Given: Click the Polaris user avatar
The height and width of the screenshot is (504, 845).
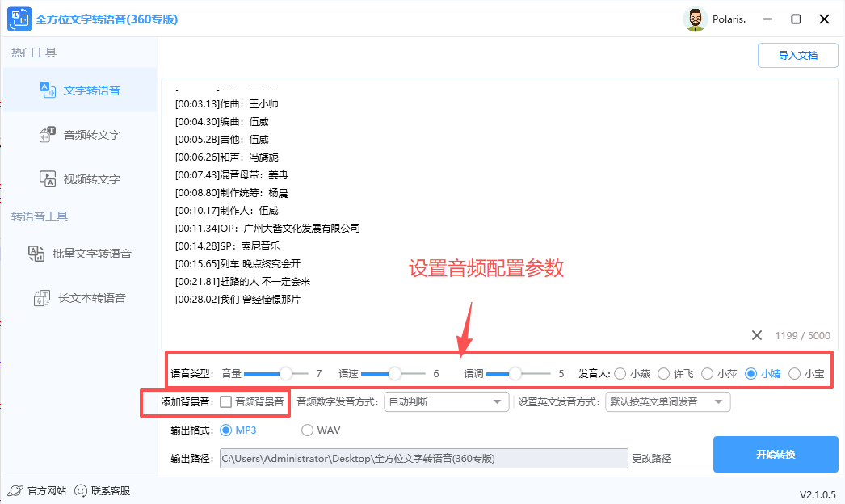Looking at the screenshot, I should click(x=695, y=19).
